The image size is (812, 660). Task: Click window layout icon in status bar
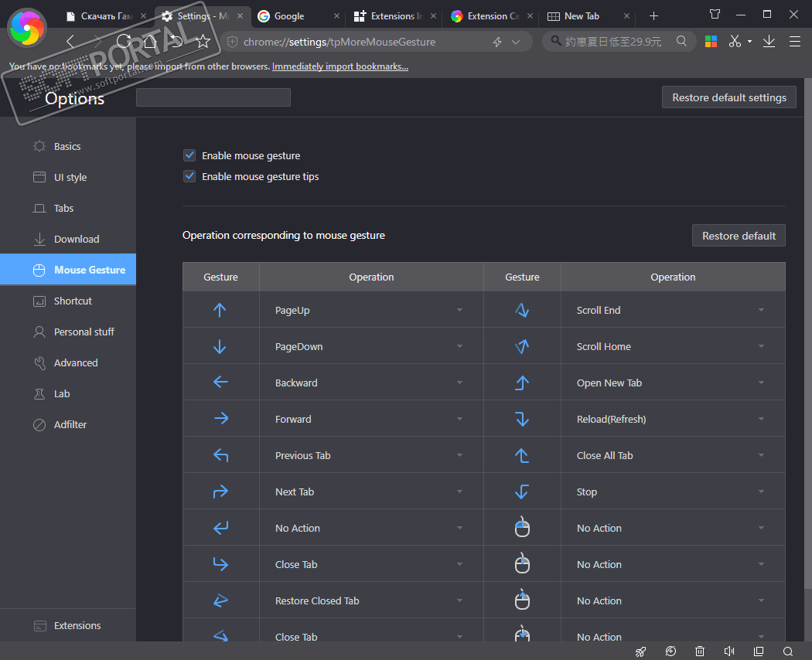(759, 651)
